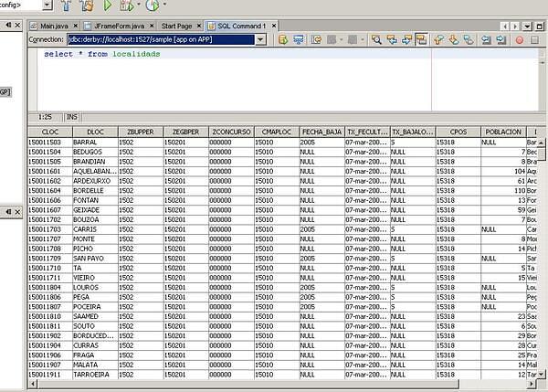Click the SQL history icon

click(x=317, y=40)
